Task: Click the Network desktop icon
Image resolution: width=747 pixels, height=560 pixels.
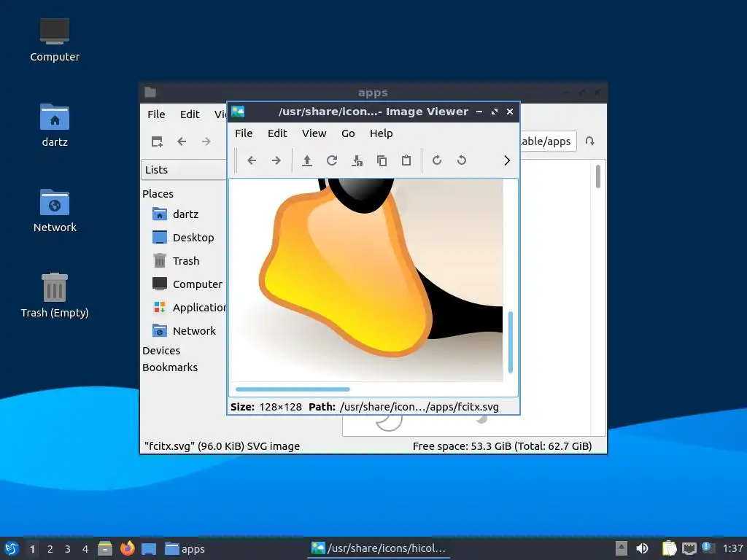Action: point(55,211)
